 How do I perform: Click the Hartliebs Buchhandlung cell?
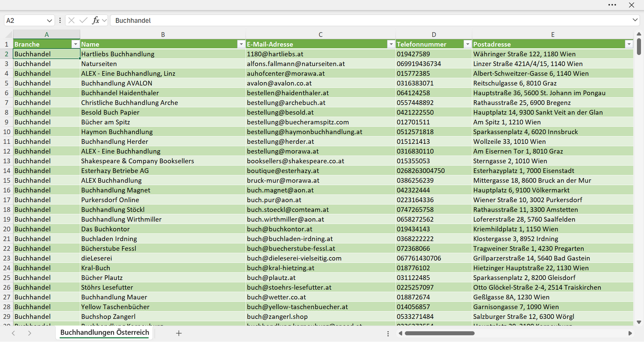(163, 54)
